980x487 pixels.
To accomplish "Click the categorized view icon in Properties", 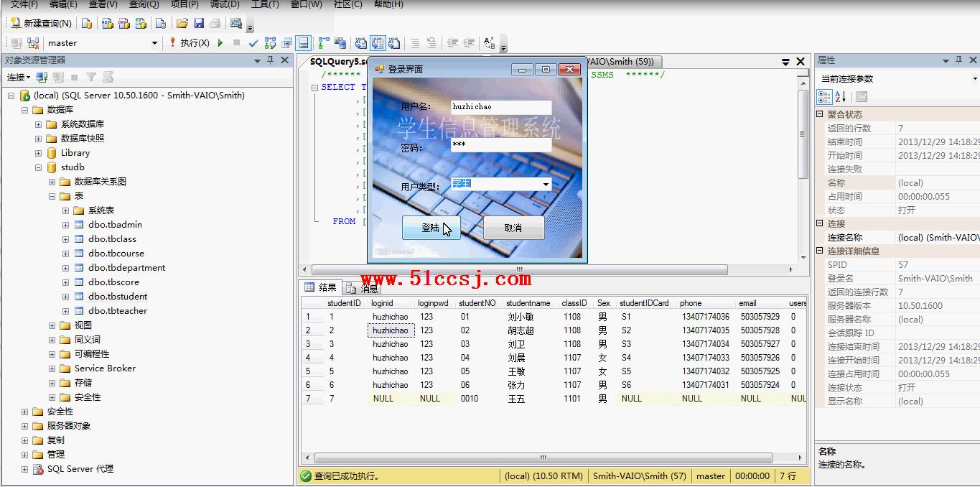I will [x=824, y=96].
